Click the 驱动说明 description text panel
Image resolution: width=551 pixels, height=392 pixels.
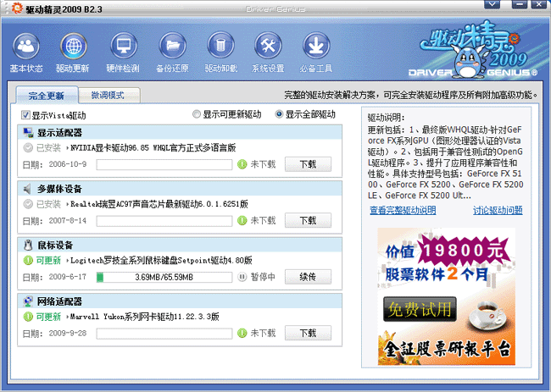click(446, 157)
